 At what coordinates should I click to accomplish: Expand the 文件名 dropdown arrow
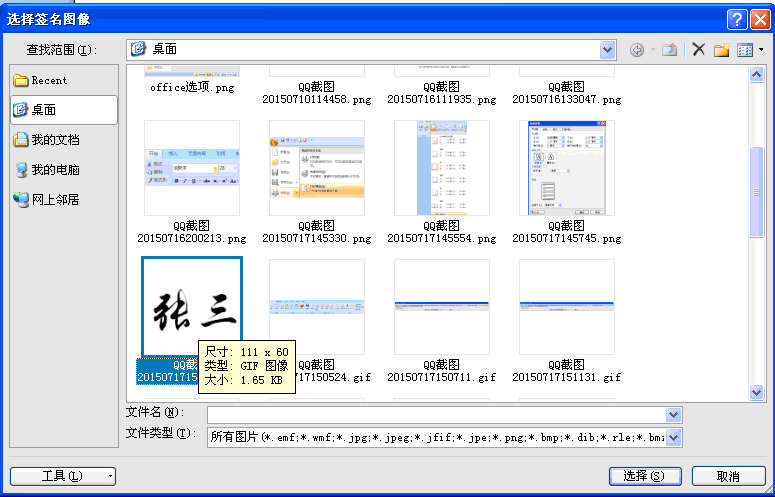tap(674, 414)
